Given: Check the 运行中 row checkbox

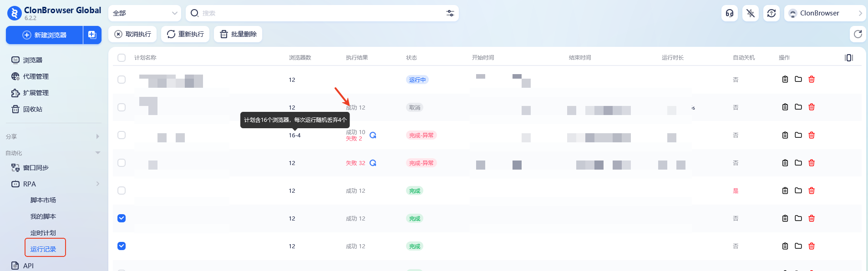Looking at the screenshot, I should (122, 80).
